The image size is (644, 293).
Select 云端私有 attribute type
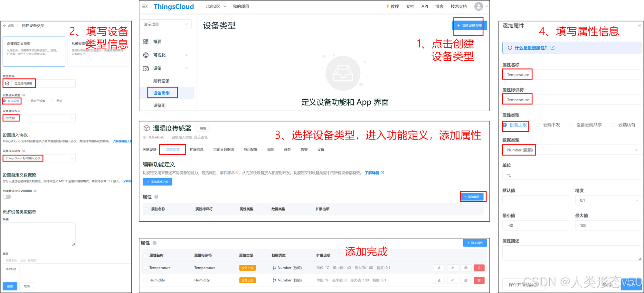pyautogui.click(x=613, y=125)
